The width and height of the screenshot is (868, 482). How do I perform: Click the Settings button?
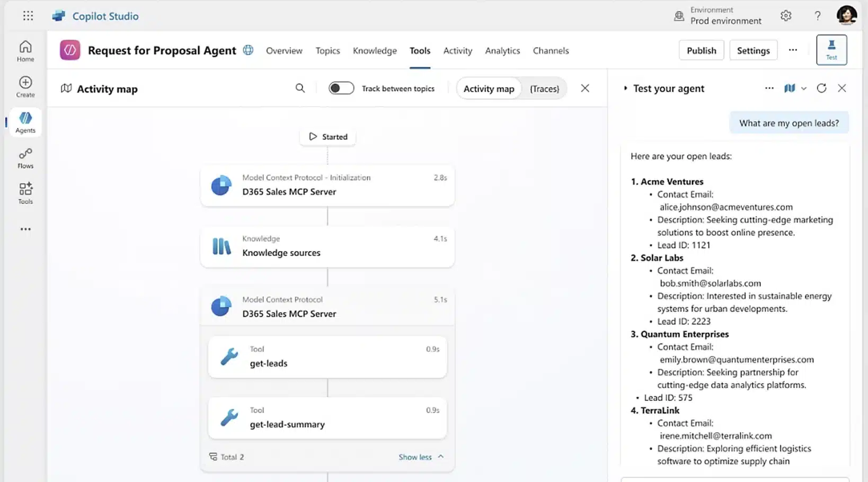click(753, 50)
